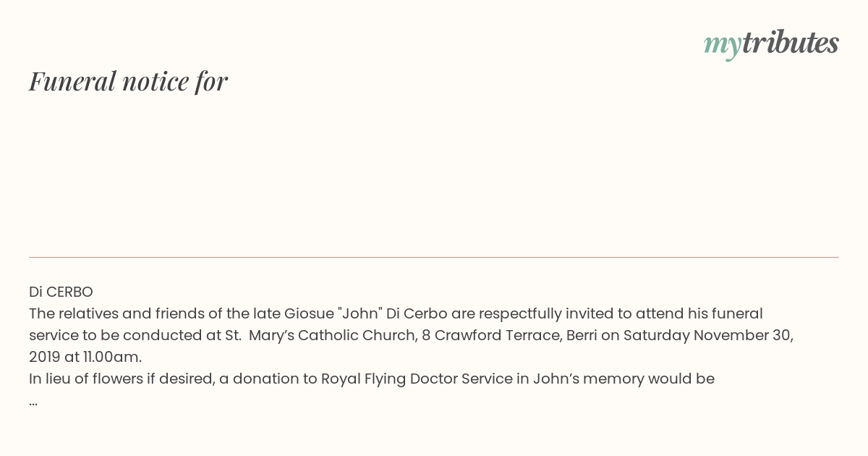Expand the truncated text ellipsis
This screenshot has height=456, width=868.
33,402
